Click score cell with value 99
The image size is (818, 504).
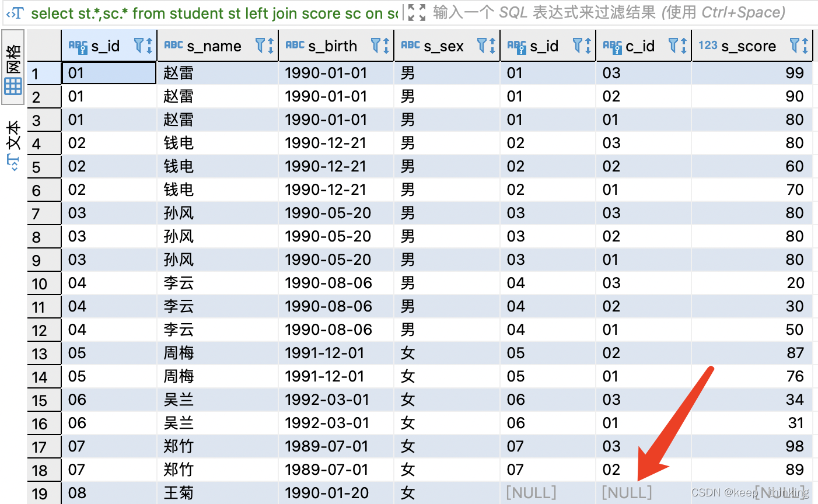click(752, 73)
